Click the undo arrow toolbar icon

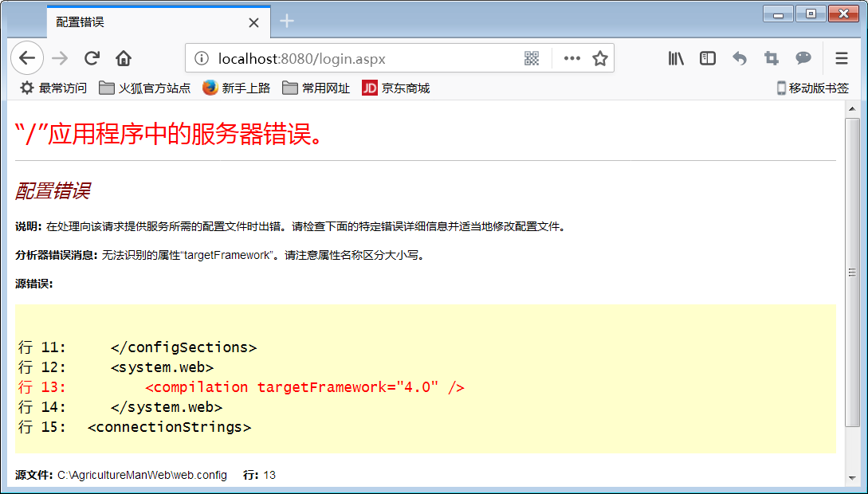click(740, 58)
